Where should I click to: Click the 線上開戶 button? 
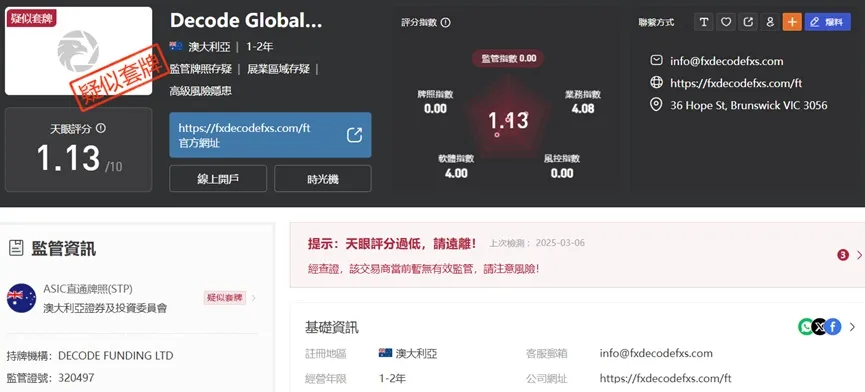click(218, 179)
